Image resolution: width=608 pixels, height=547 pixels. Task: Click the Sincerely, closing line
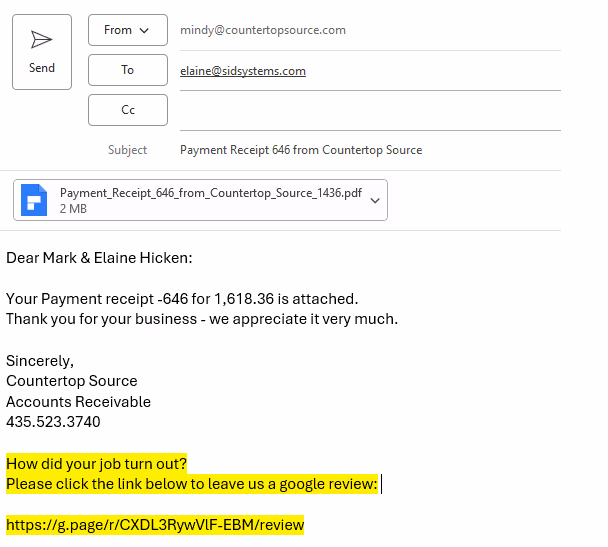pos(40,361)
